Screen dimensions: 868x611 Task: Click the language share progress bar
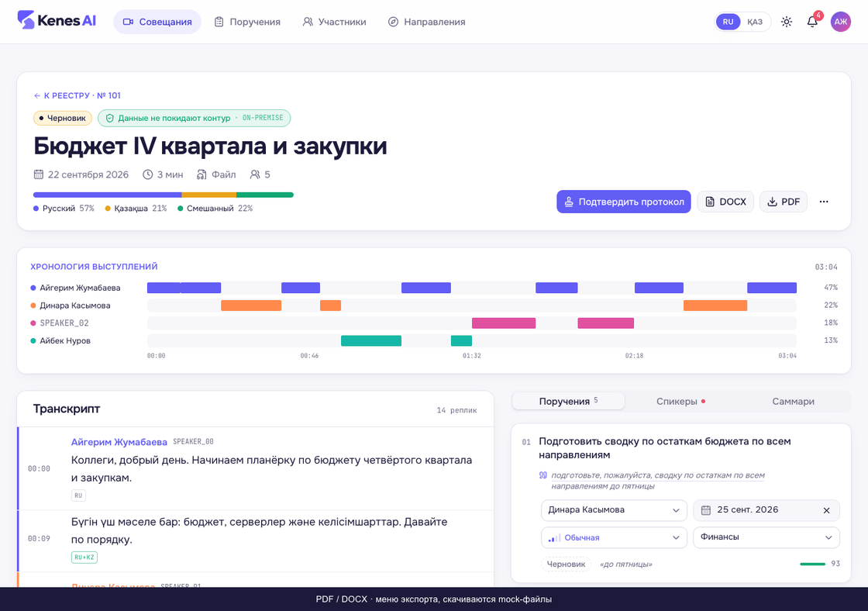click(164, 195)
